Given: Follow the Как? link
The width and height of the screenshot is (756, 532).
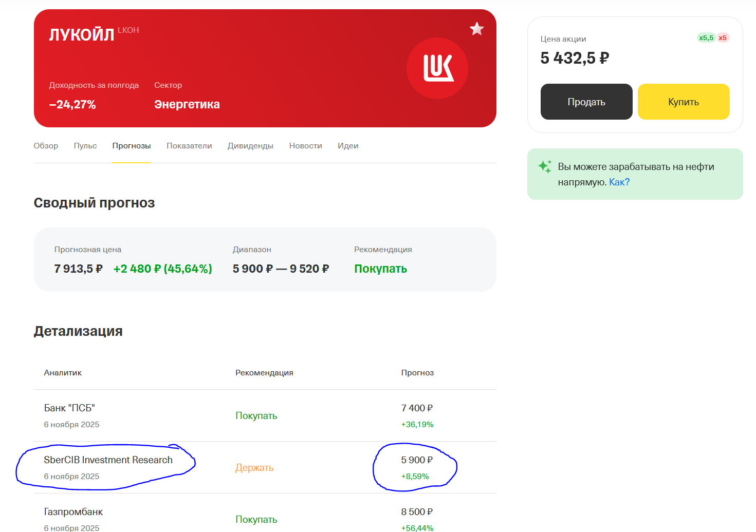Looking at the screenshot, I should [x=619, y=182].
